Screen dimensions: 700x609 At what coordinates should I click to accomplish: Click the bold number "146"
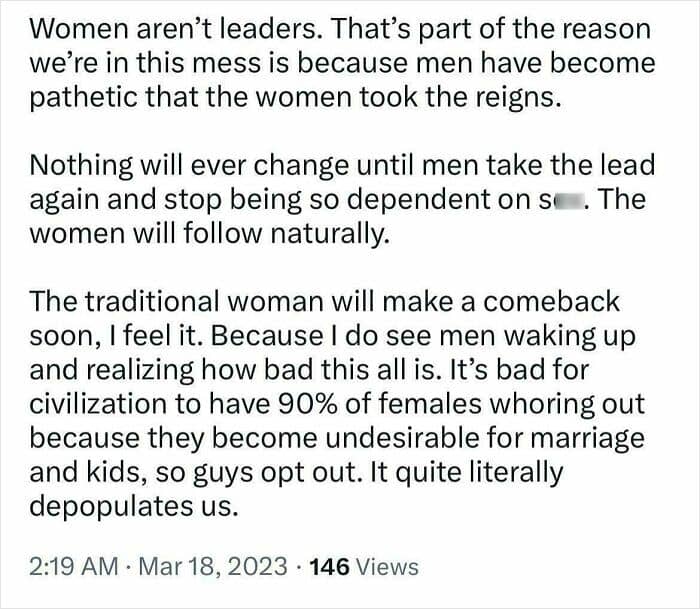328,567
